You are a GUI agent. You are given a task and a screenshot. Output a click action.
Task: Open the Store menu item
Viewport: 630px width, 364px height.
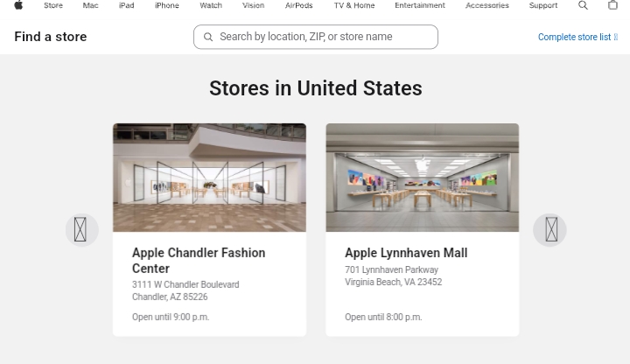pyautogui.click(x=53, y=5)
